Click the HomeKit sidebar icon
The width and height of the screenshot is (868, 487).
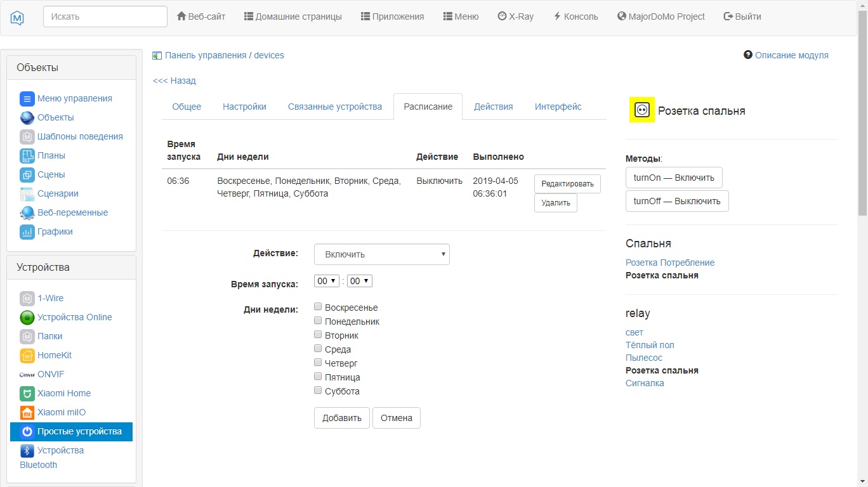27,355
